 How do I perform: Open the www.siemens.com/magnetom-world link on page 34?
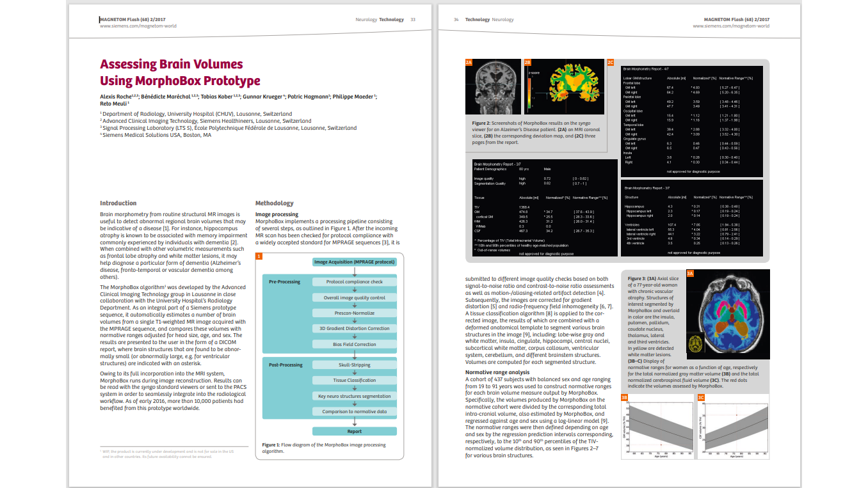point(731,26)
